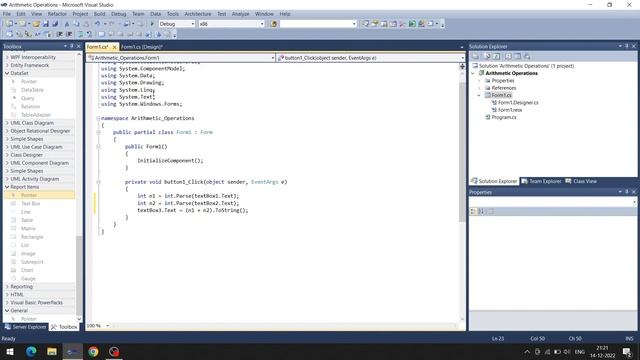The height and width of the screenshot is (360, 640).
Task: Open the Architecture menu
Action: [198, 14]
